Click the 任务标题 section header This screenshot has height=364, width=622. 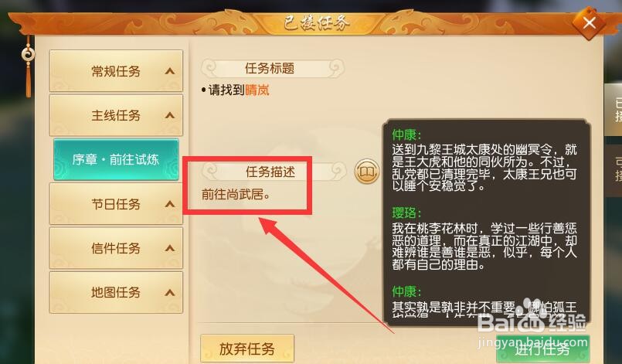point(270,68)
